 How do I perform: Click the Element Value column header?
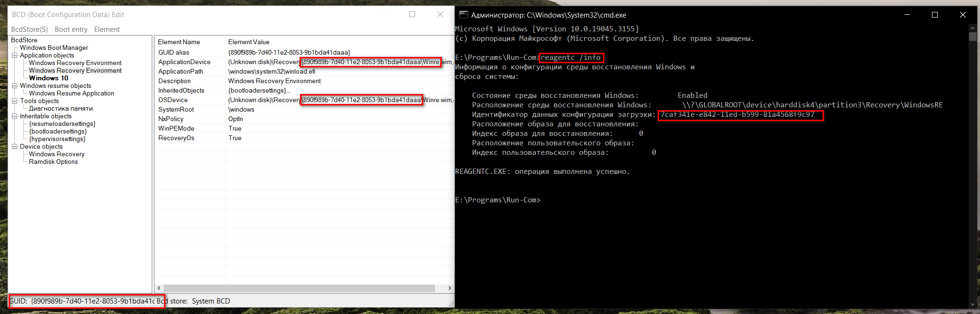pos(340,42)
